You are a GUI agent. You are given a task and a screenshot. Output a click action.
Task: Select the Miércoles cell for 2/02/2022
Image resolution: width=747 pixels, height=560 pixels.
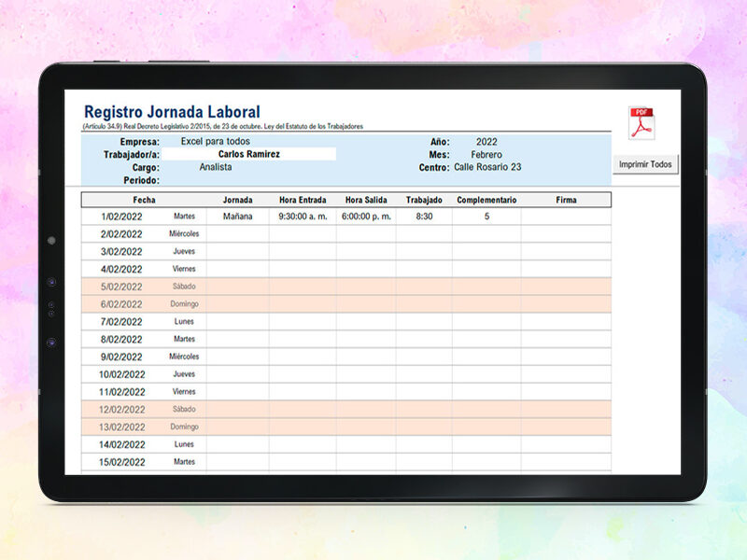pos(184,234)
